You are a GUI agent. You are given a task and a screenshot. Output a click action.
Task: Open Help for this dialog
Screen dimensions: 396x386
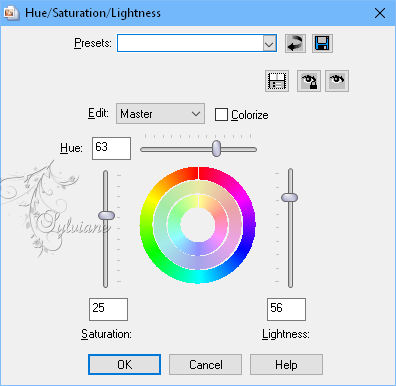(286, 364)
